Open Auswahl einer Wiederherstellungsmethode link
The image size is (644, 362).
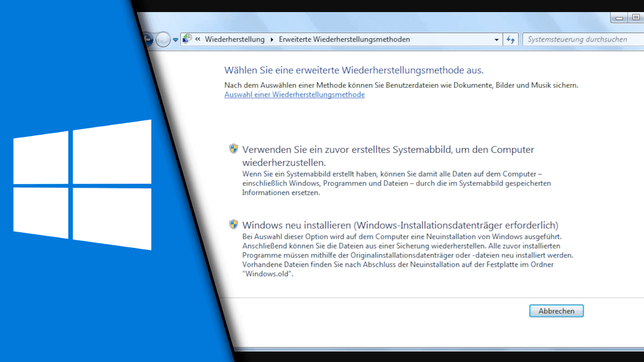tap(294, 95)
